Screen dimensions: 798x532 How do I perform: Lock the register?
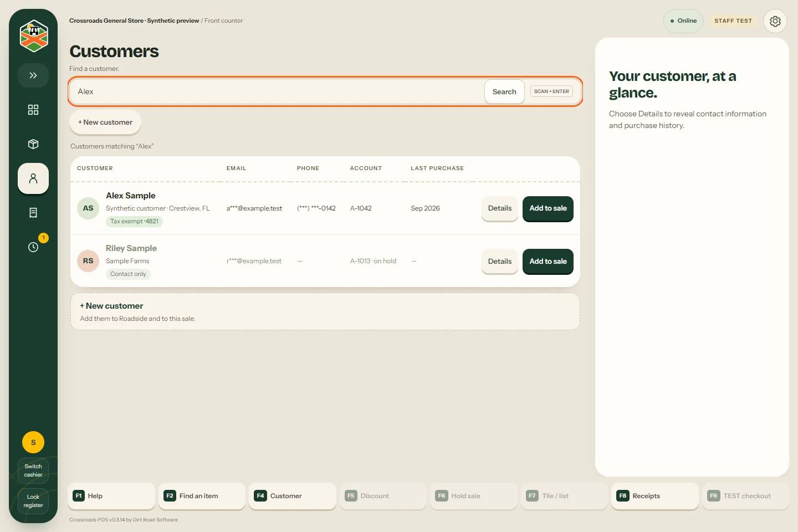point(33,501)
